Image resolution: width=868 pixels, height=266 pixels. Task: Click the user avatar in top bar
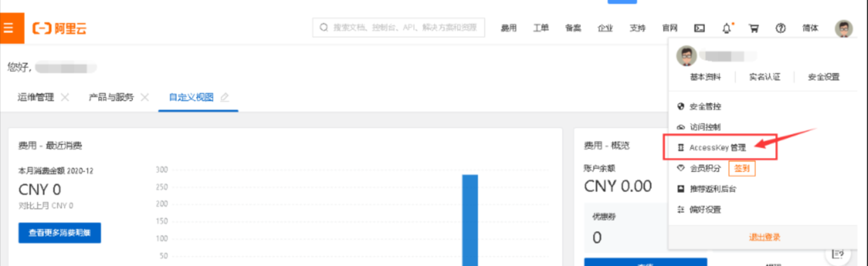coord(844,28)
